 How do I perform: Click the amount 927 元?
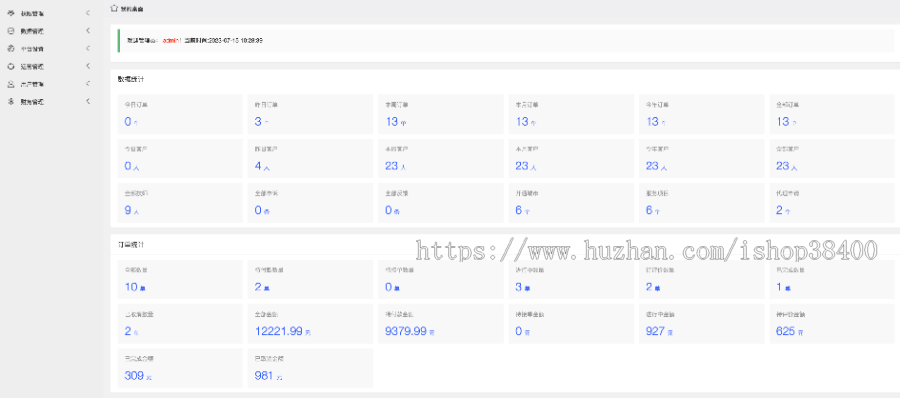[659, 331]
